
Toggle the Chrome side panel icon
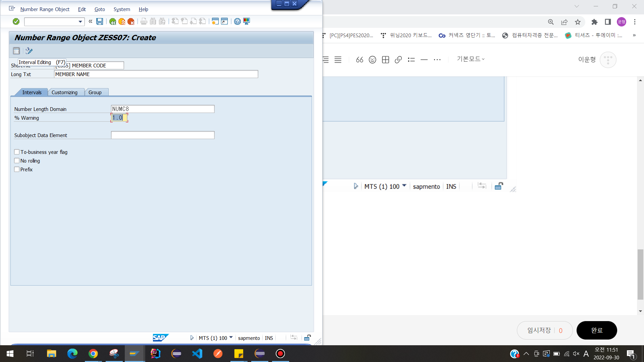pyautogui.click(x=608, y=22)
